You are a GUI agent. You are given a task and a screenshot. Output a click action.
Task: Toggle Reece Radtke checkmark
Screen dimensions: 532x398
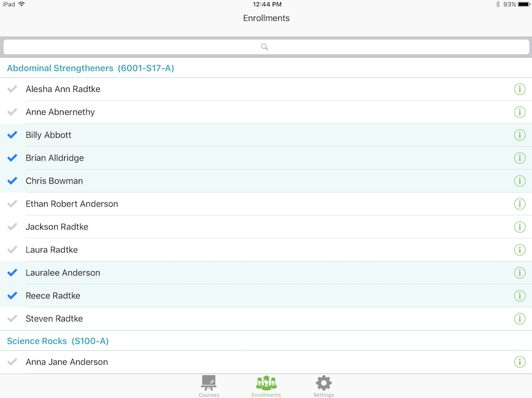click(12, 295)
